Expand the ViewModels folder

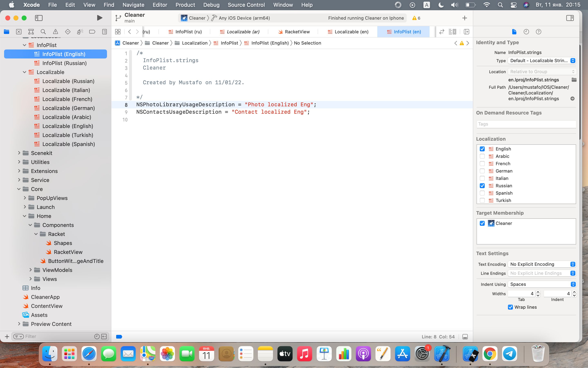coord(30,270)
